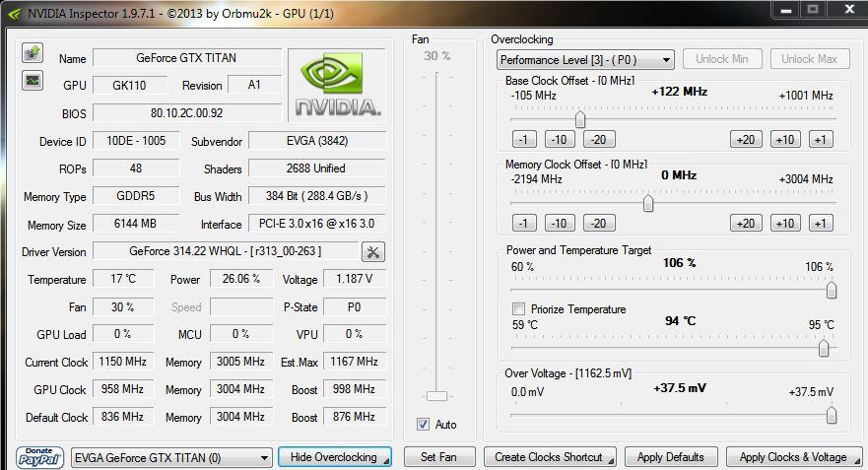Click the PayPal Donate button
868x470 pixels.
click(39, 457)
